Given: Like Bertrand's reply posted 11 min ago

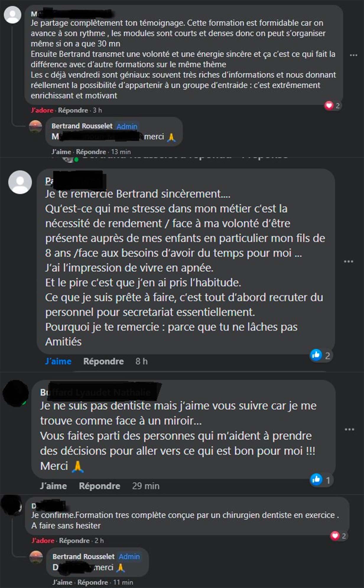Looking at the screenshot, I should click(x=62, y=582).
